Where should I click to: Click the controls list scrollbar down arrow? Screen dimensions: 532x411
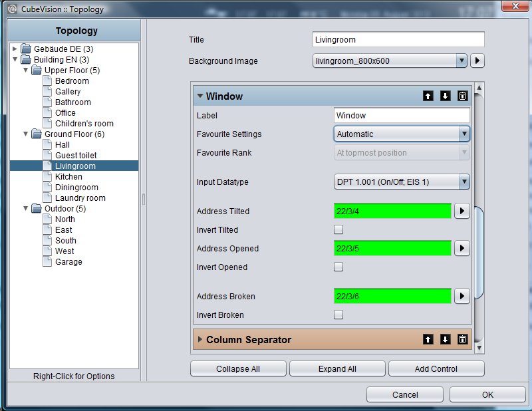point(479,348)
